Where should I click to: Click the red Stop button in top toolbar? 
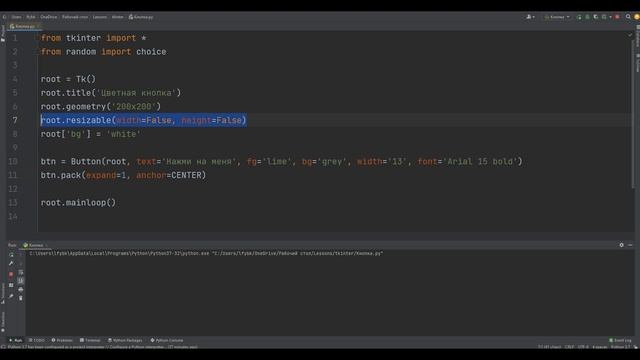[618, 17]
